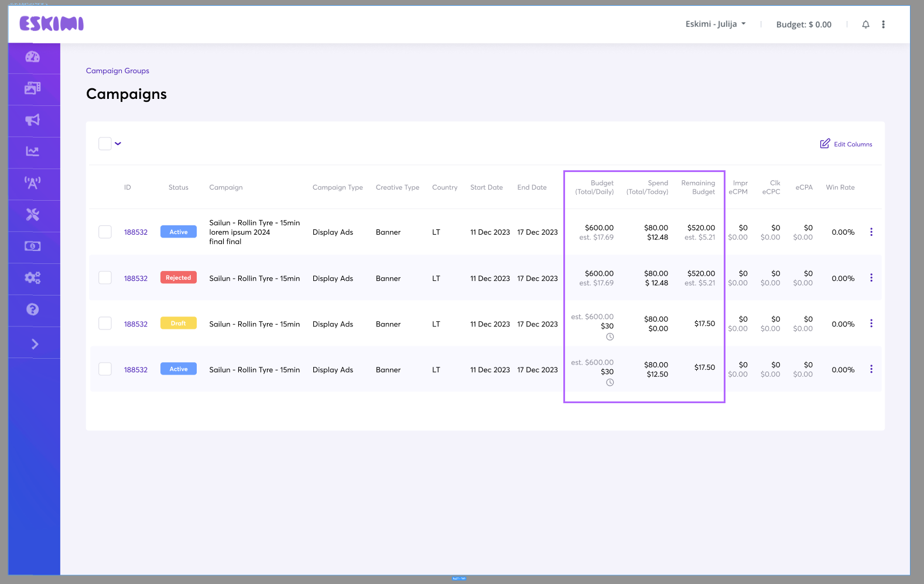This screenshot has height=584, width=924.
Task: Open the reports chart icon in sidebar
Action: click(x=33, y=152)
